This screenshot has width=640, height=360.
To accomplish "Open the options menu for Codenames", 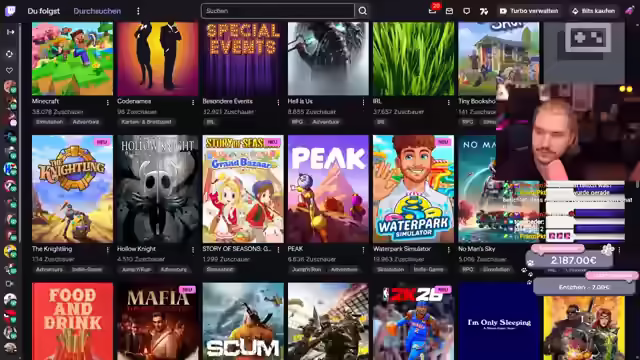I will [x=193, y=102].
